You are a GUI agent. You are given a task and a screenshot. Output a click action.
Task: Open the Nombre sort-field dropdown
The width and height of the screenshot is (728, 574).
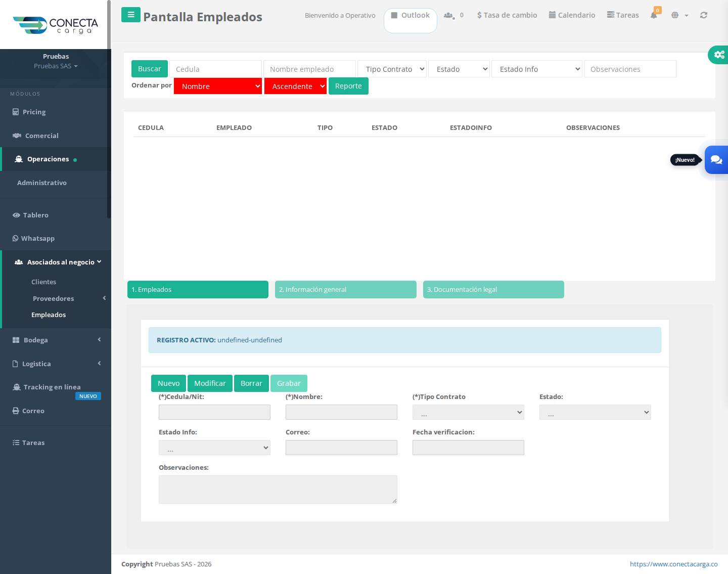218,86
